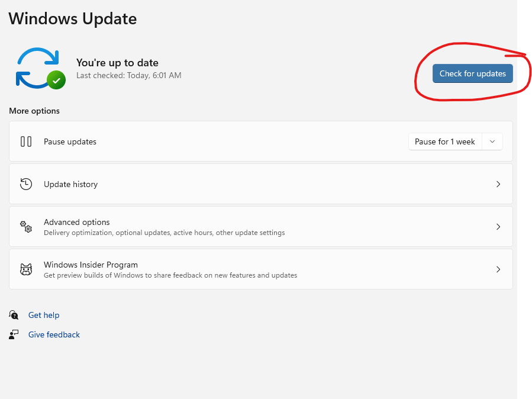Click the Windows Insider Program cat icon
The height and width of the screenshot is (399, 532).
(x=26, y=269)
